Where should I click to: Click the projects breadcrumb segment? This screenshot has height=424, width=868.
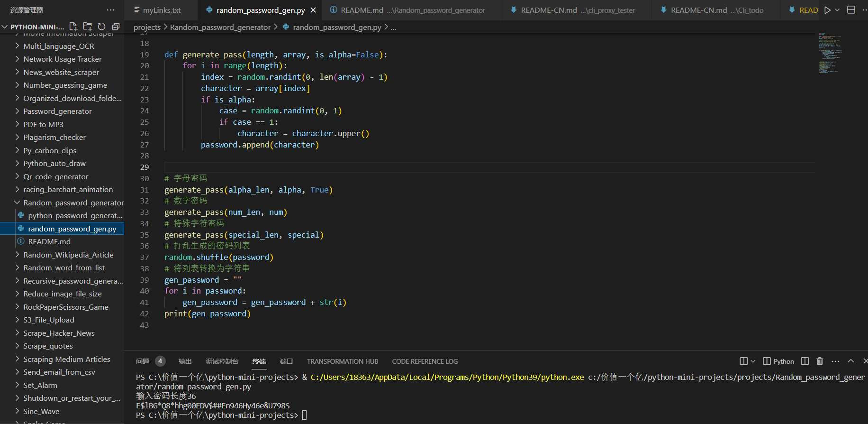point(147,27)
